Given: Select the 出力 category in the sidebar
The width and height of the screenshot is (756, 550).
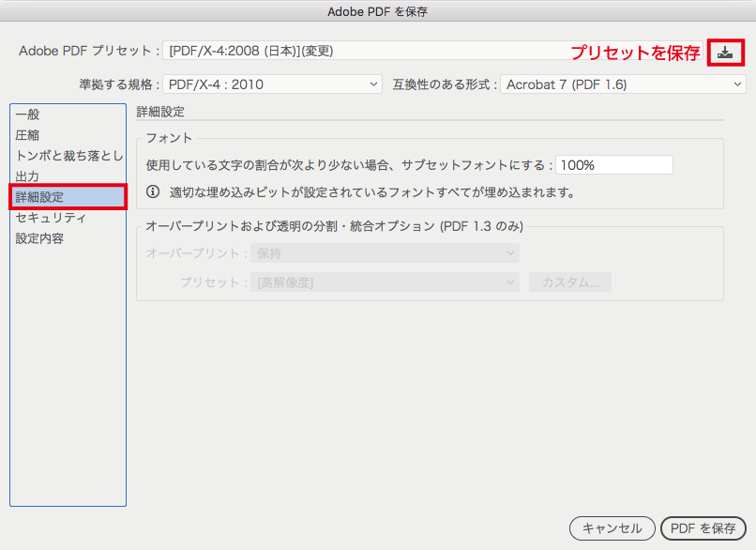Looking at the screenshot, I should point(68,176).
